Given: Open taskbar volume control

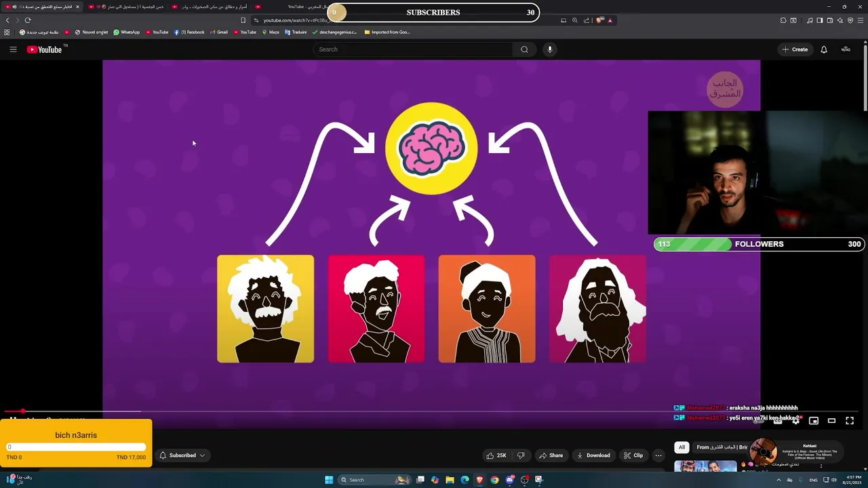Looking at the screenshot, I should 834,480.
